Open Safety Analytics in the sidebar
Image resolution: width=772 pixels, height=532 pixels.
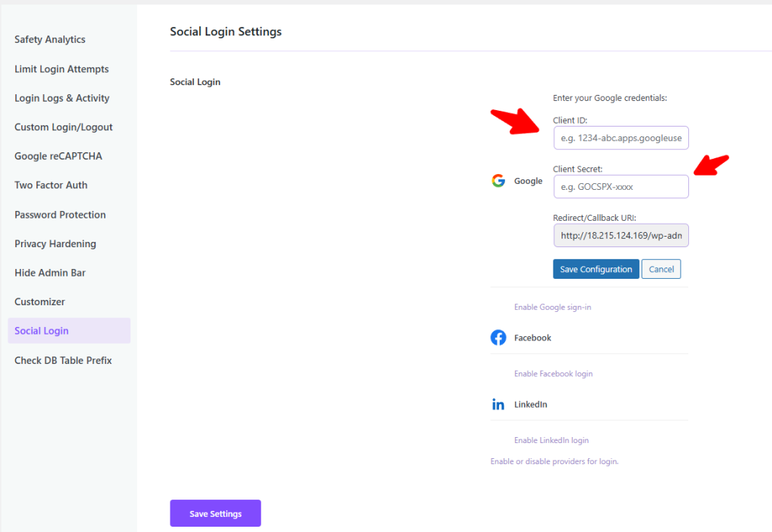[50, 39]
